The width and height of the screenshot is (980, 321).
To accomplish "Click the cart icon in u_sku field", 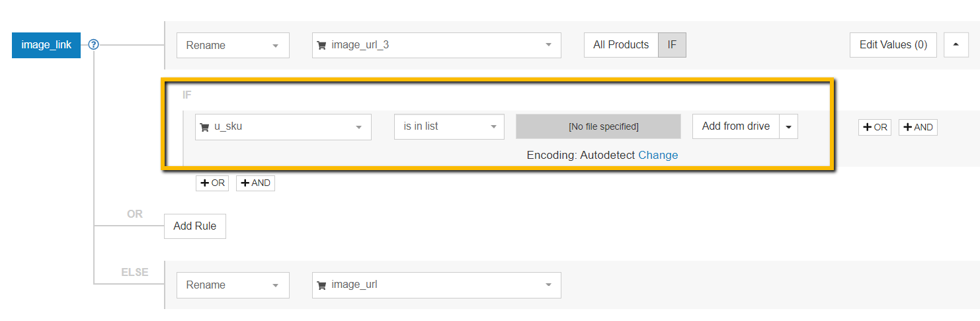I will tap(204, 127).
